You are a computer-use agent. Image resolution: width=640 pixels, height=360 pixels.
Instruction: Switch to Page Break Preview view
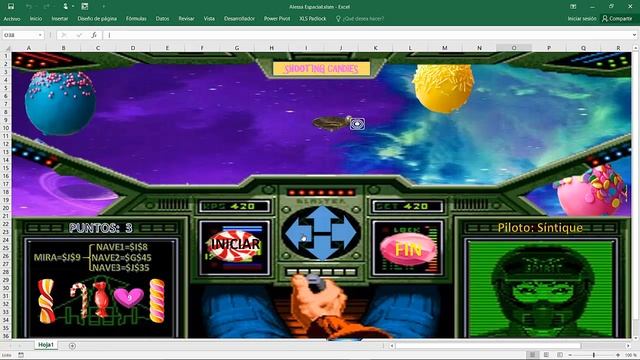tap(560, 355)
